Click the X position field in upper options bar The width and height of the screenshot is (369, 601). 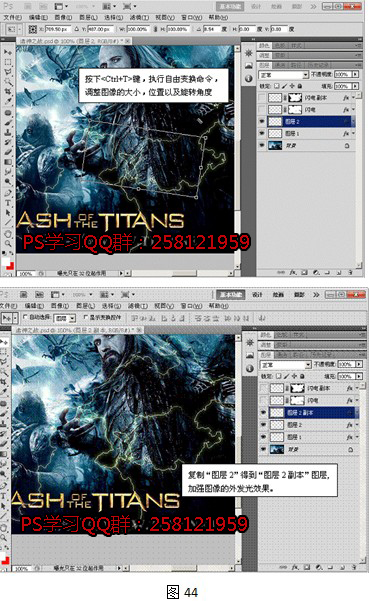click(57, 29)
